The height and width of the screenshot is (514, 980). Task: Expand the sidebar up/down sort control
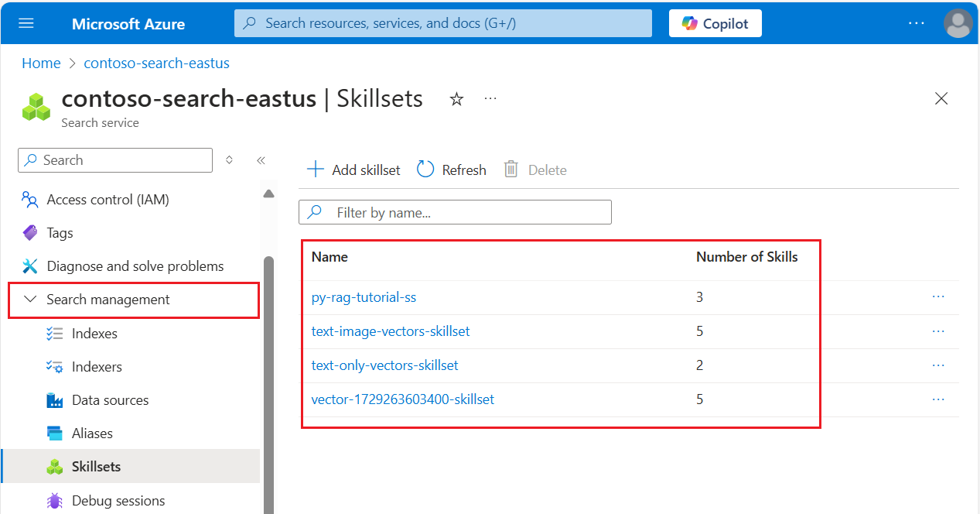(x=229, y=160)
